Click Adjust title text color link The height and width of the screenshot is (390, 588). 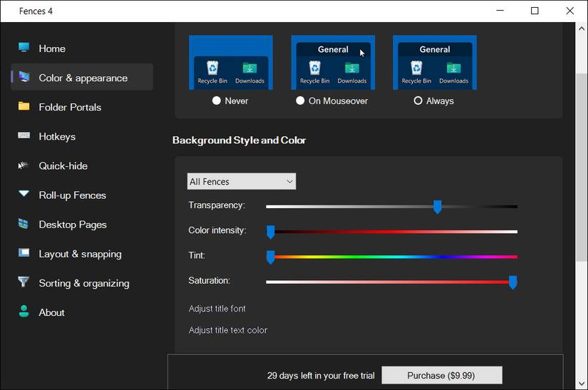coord(228,330)
